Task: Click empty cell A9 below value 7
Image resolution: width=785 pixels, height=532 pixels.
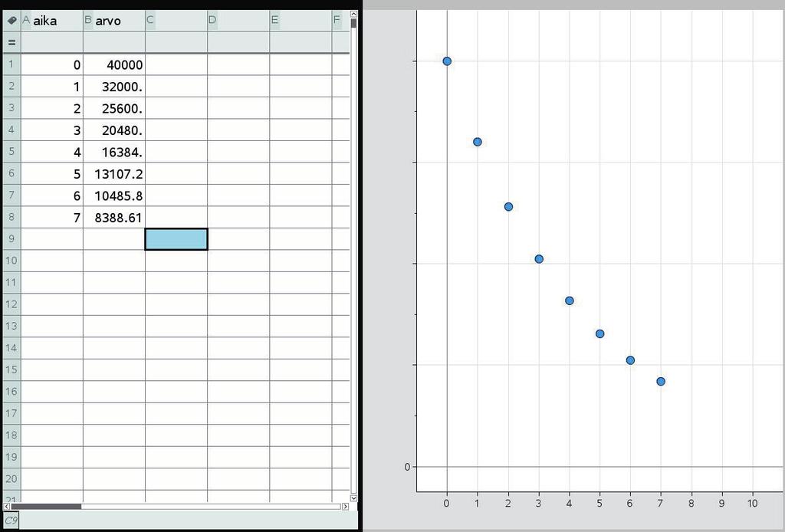Action: pos(52,239)
